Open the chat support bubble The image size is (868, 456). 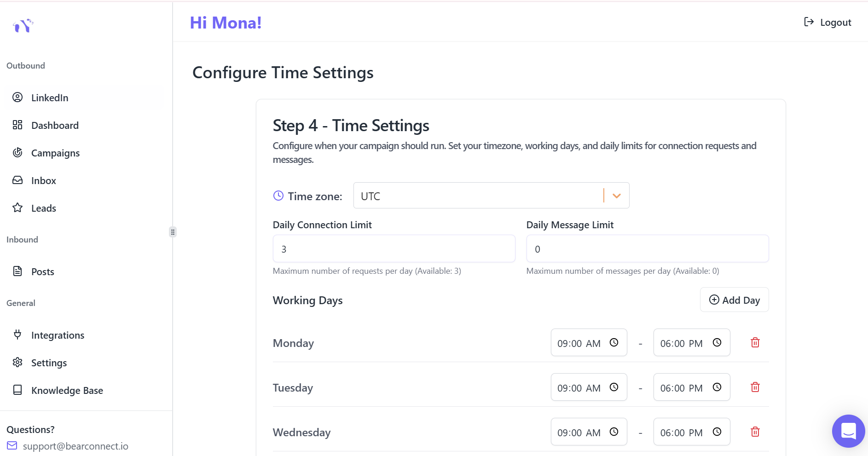(848, 431)
